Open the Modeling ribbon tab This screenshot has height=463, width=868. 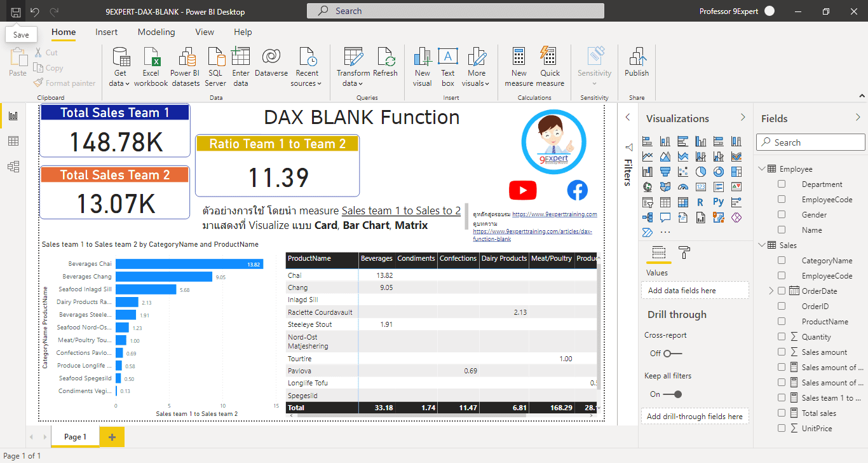(x=156, y=32)
